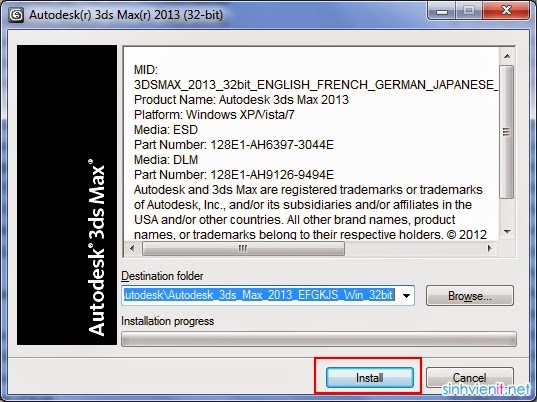Click the Install button
The height and width of the screenshot is (402, 537).
(x=370, y=377)
